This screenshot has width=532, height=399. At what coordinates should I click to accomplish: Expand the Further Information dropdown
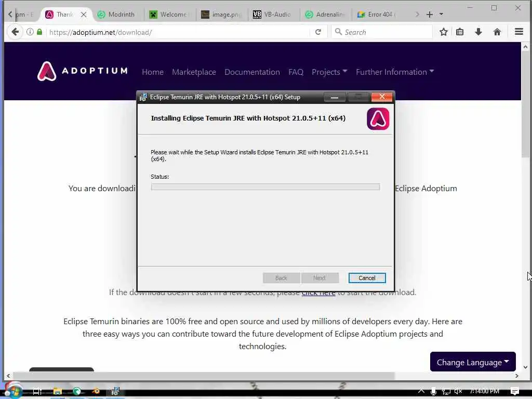coord(395,72)
